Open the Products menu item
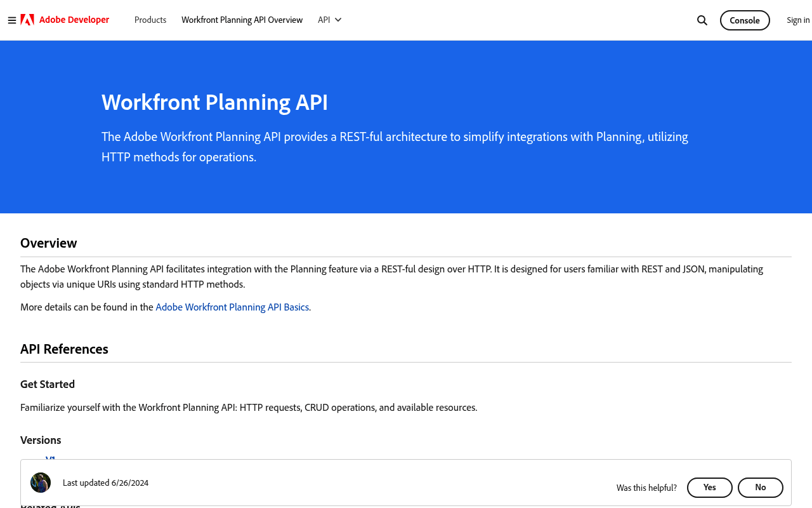 tap(150, 20)
